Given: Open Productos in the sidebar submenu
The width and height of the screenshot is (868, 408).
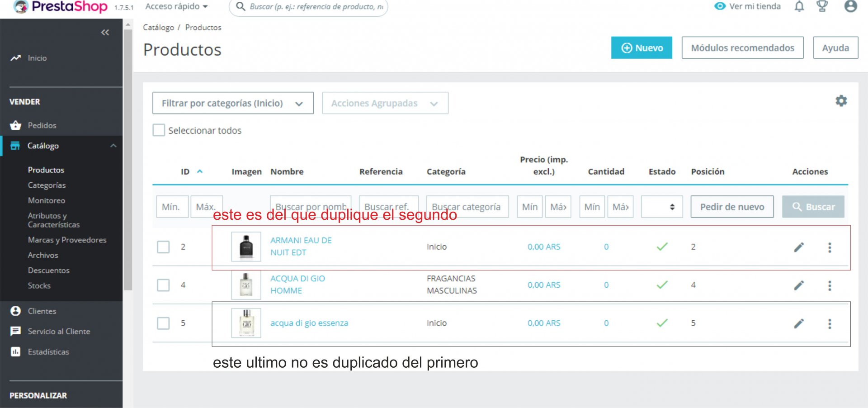Looking at the screenshot, I should (46, 170).
